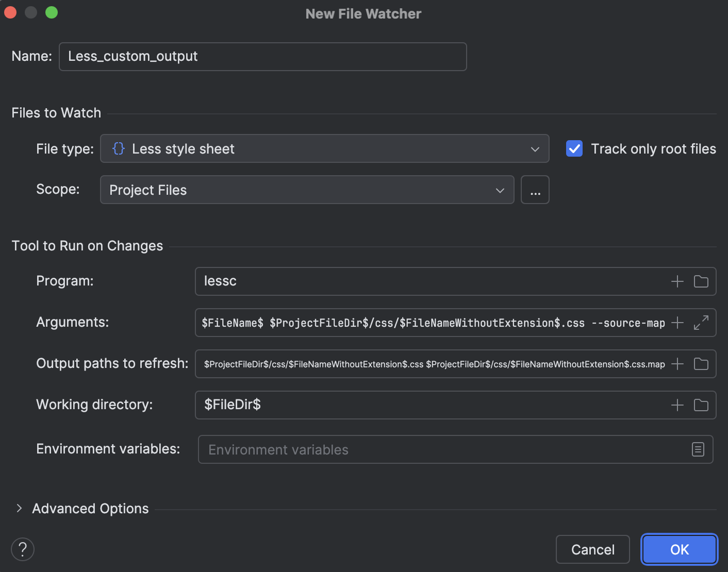This screenshot has width=728, height=572.
Task: Expand Arguments into a larger editor
Action: point(701,323)
